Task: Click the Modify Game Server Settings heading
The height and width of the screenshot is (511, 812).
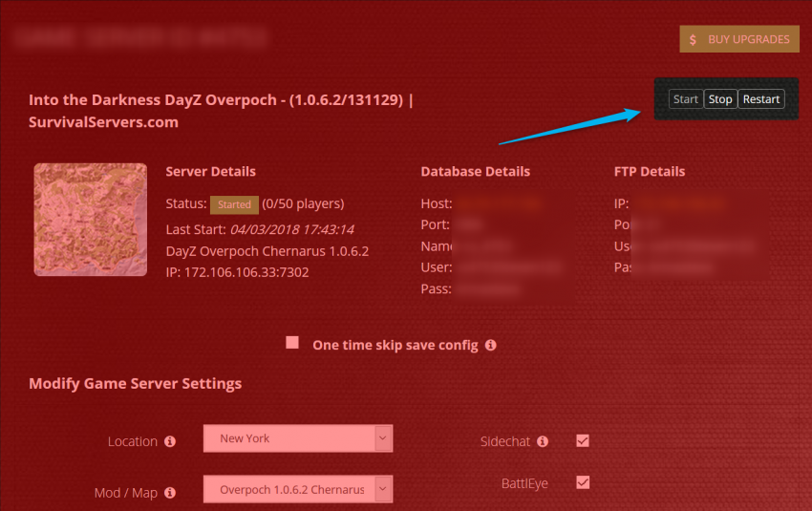Action: (135, 384)
